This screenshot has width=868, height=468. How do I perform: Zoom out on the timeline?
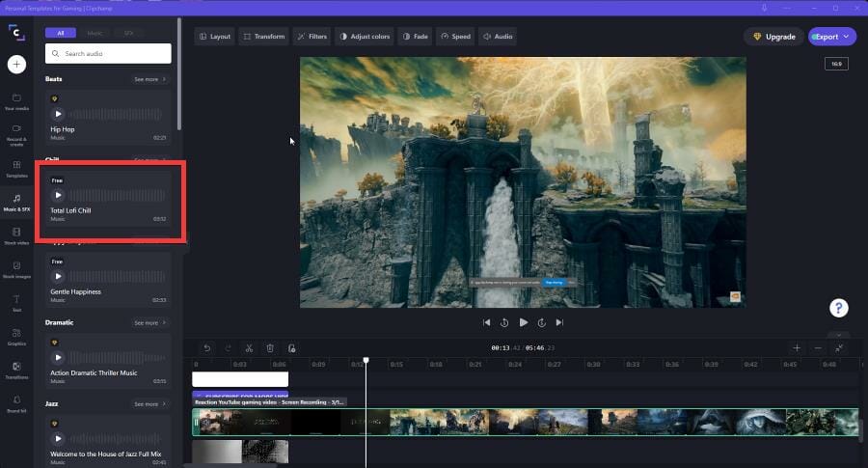pyautogui.click(x=818, y=347)
